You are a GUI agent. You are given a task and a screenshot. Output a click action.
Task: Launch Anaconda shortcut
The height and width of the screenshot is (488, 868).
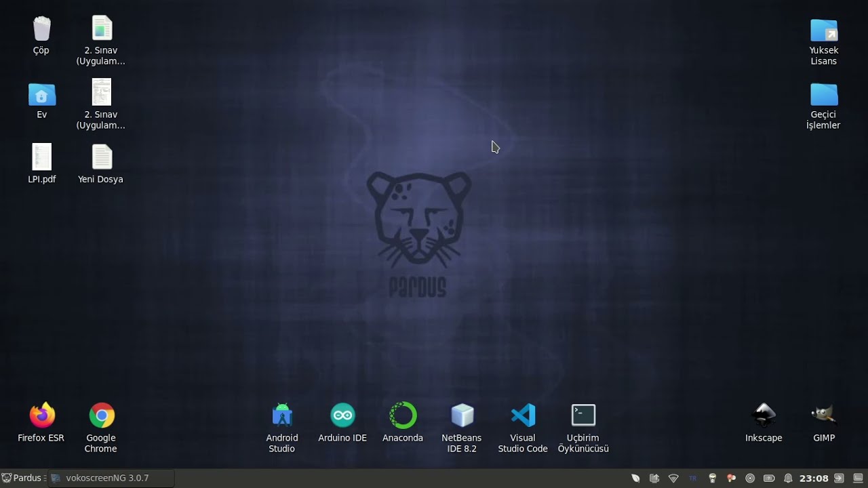[x=403, y=423]
